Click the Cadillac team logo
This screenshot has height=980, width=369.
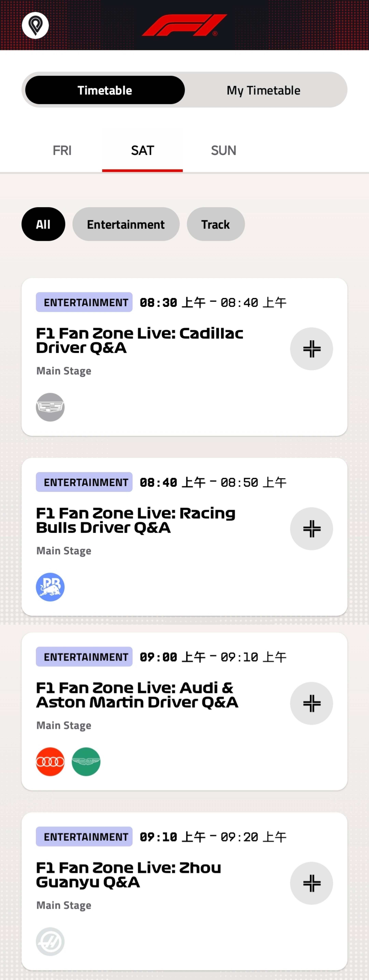(50, 407)
